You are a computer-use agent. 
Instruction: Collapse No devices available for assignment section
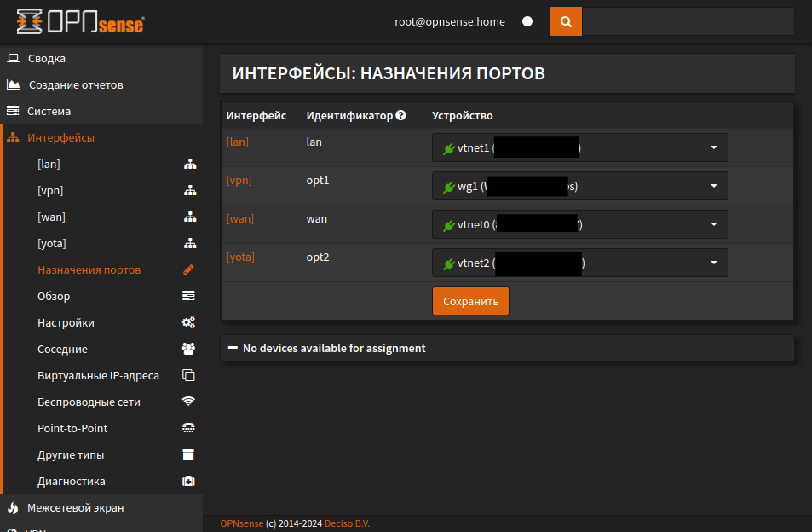tap(508, 348)
